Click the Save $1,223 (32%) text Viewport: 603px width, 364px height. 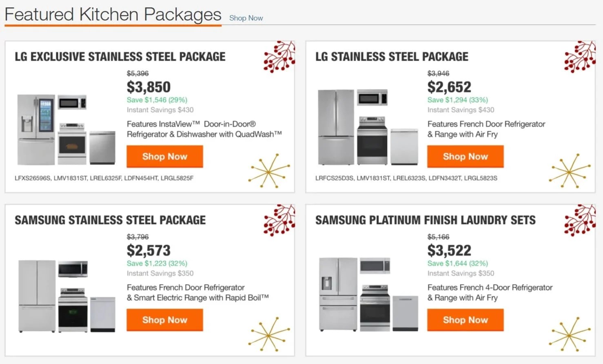pos(157,263)
